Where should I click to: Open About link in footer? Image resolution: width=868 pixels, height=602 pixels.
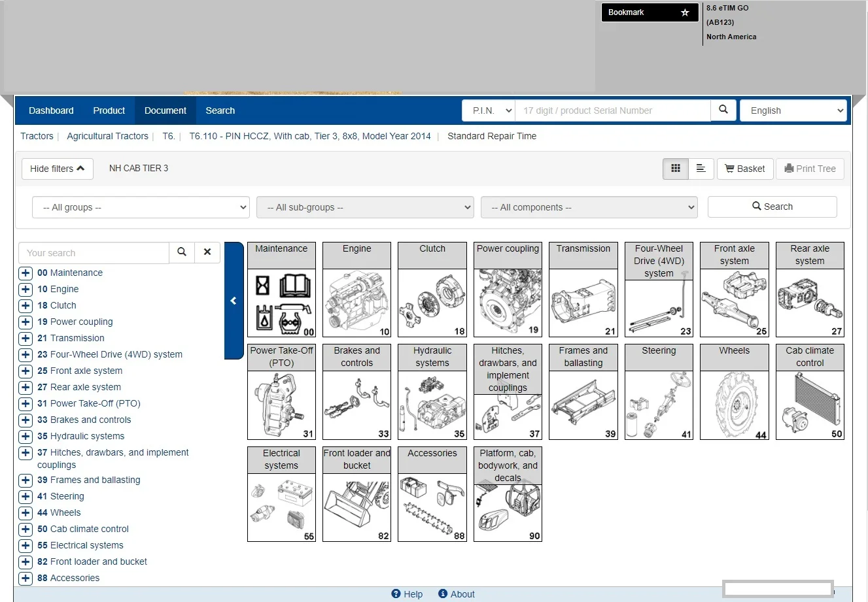pyautogui.click(x=457, y=594)
